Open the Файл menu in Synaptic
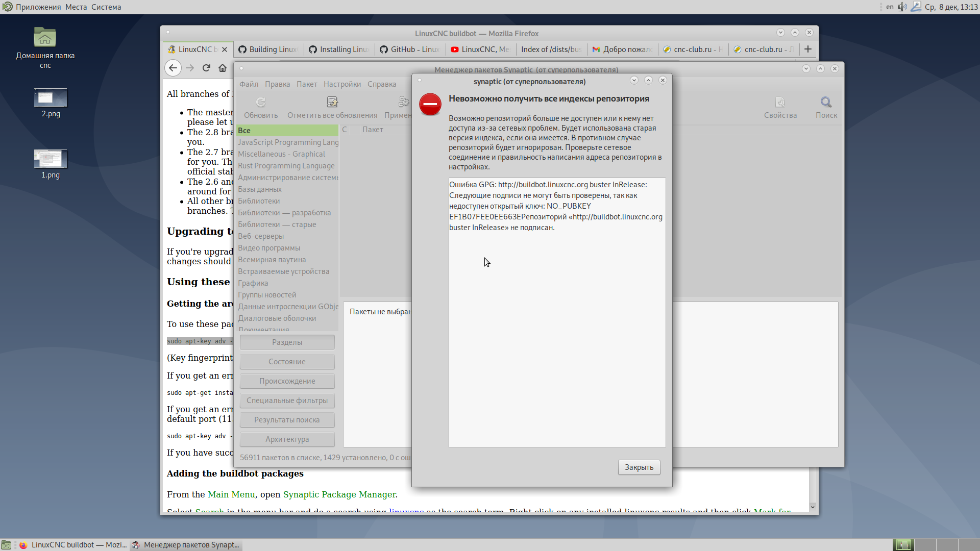Image resolution: width=980 pixels, height=551 pixels. coord(249,84)
